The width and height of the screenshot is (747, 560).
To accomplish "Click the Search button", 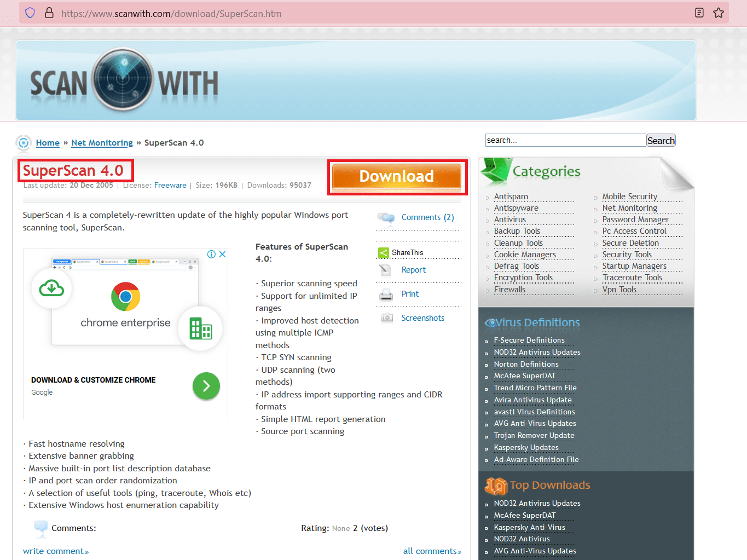I will 661,140.
